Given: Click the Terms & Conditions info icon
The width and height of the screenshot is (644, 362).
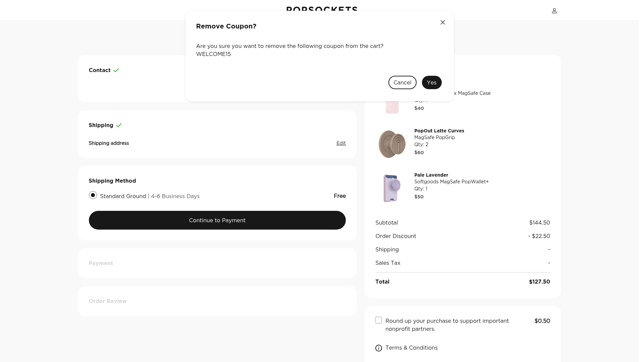Looking at the screenshot, I should (379, 348).
